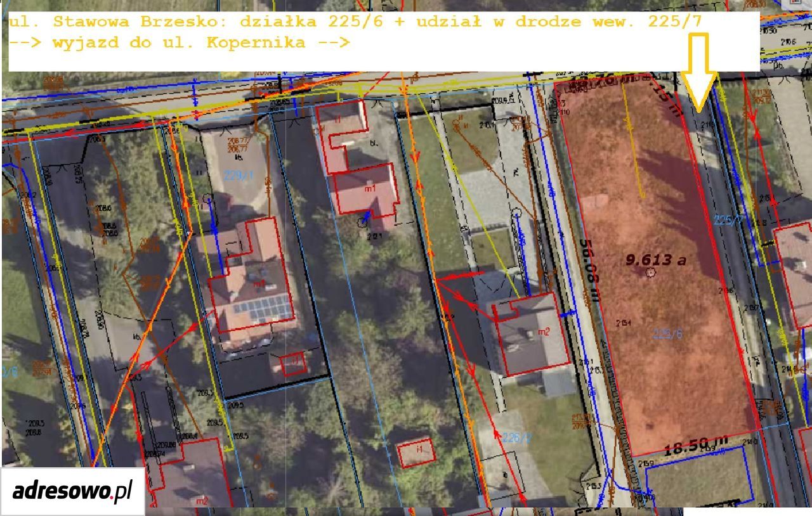Select the circle marker below the central m1 building
The image size is (812, 516).
point(362,222)
